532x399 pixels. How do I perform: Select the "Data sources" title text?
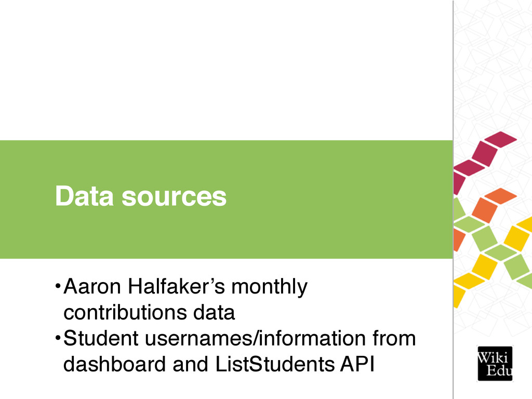140,196
